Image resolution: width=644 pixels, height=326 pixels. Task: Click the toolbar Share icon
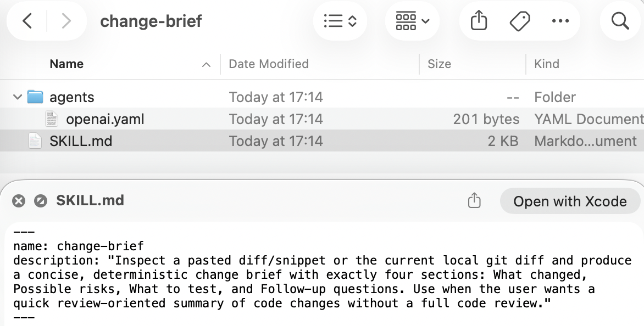[x=479, y=21]
